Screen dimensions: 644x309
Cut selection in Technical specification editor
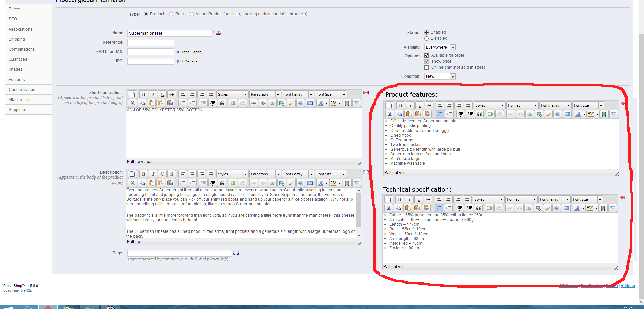point(389,208)
